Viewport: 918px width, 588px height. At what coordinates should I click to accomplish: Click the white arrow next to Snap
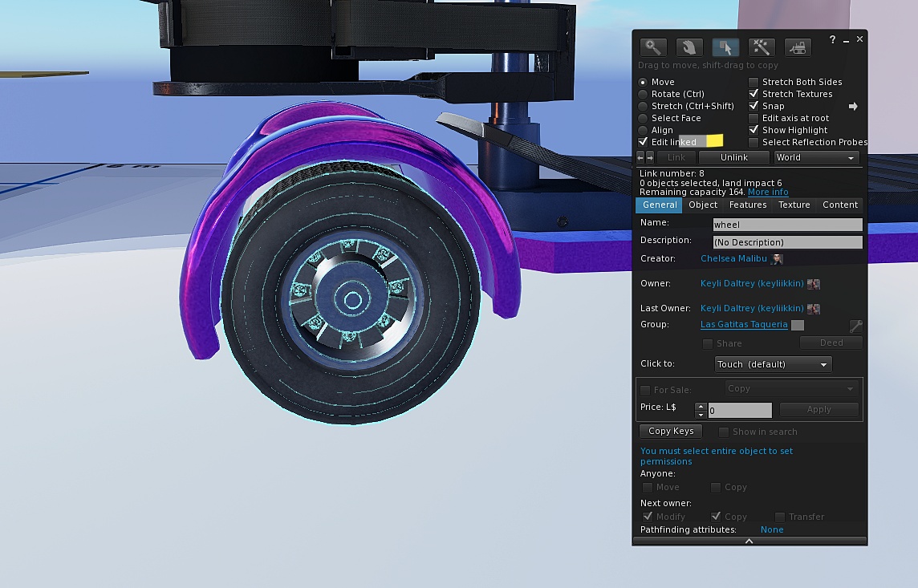coord(853,106)
